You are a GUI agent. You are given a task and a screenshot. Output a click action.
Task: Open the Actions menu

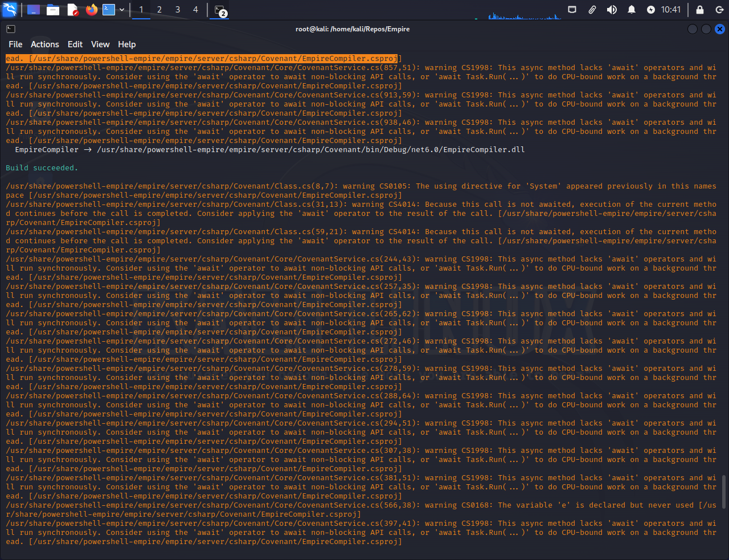[45, 44]
